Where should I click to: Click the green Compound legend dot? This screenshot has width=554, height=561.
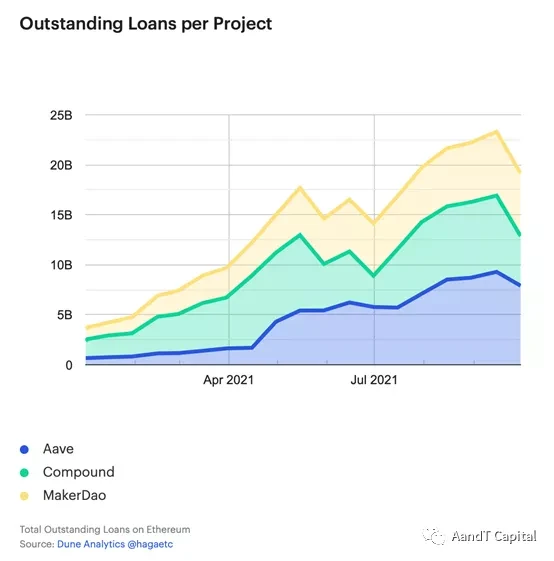coord(24,473)
